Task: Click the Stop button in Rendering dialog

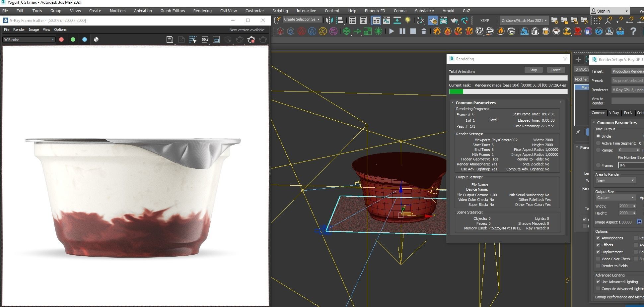Action: (533, 70)
